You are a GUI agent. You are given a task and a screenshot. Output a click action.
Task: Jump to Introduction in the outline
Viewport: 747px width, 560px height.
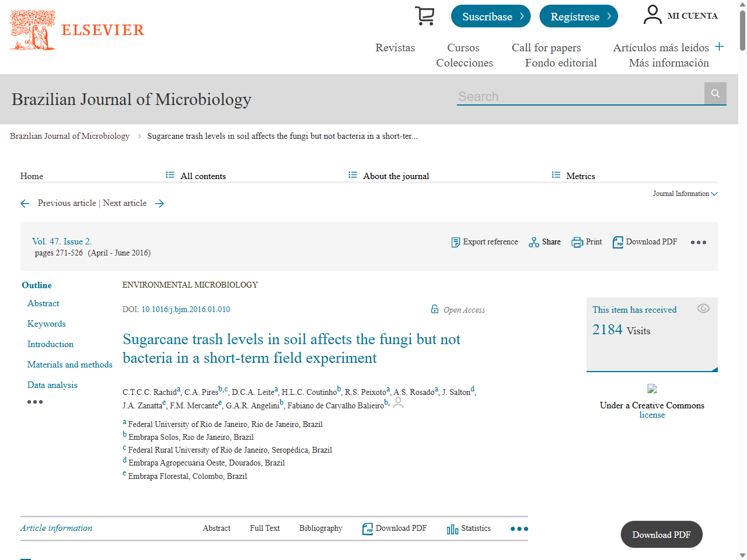pyautogui.click(x=51, y=344)
